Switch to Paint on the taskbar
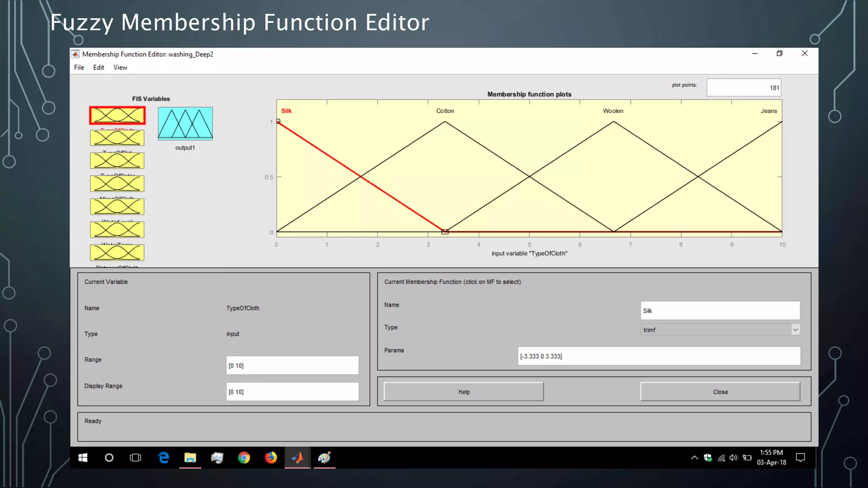This screenshot has height=488, width=868. [x=324, y=457]
